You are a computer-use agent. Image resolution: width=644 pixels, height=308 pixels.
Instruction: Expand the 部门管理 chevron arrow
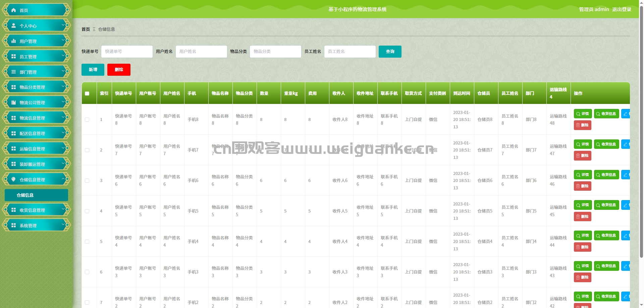tap(63, 71)
